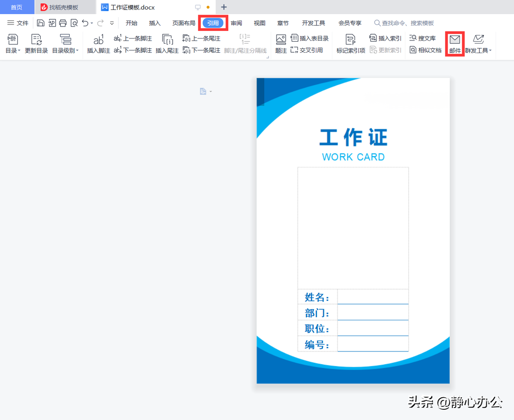514x420 pixels.
Task: Click 脚注/尾注分隔线 button
Action: point(245,44)
